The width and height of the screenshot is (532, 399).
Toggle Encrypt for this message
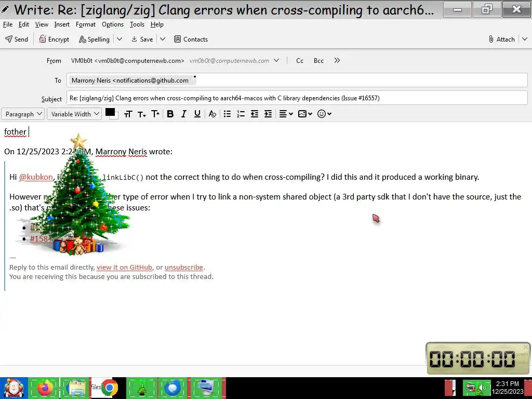click(54, 39)
